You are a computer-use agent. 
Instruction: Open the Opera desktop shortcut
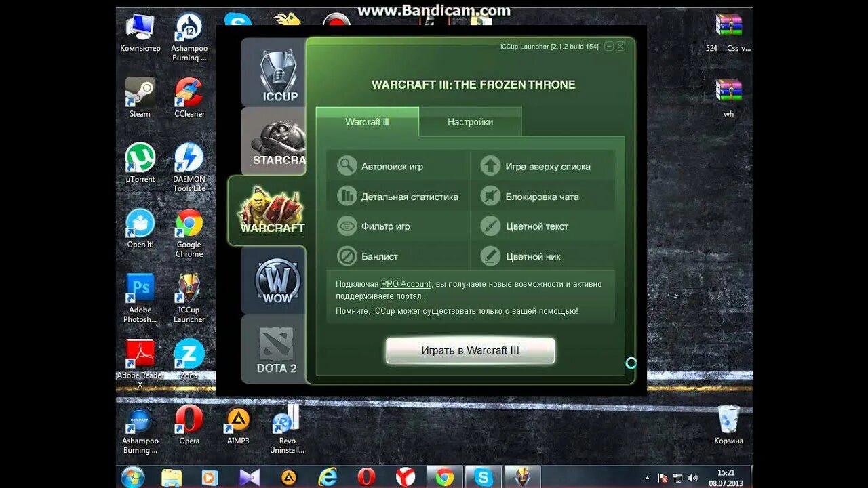click(189, 425)
